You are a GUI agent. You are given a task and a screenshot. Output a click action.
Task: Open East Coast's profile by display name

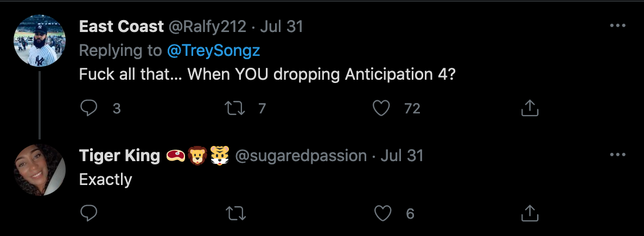click(x=121, y=26)
